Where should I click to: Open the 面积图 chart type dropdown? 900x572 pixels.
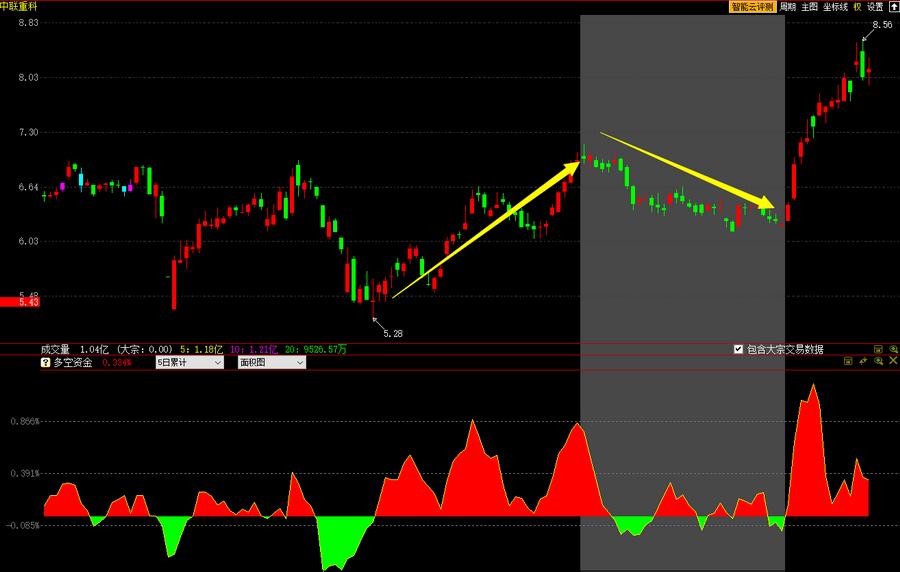coord(271,363)
